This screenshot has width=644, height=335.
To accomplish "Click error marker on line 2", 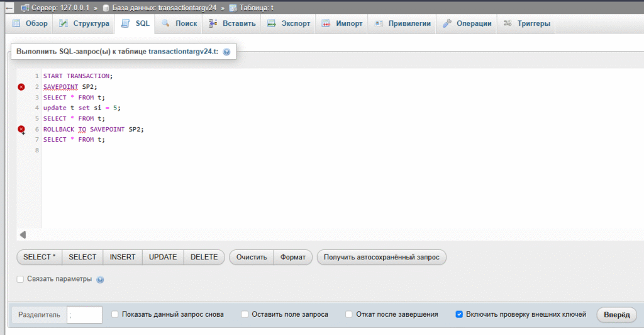I will coord(21,87).
